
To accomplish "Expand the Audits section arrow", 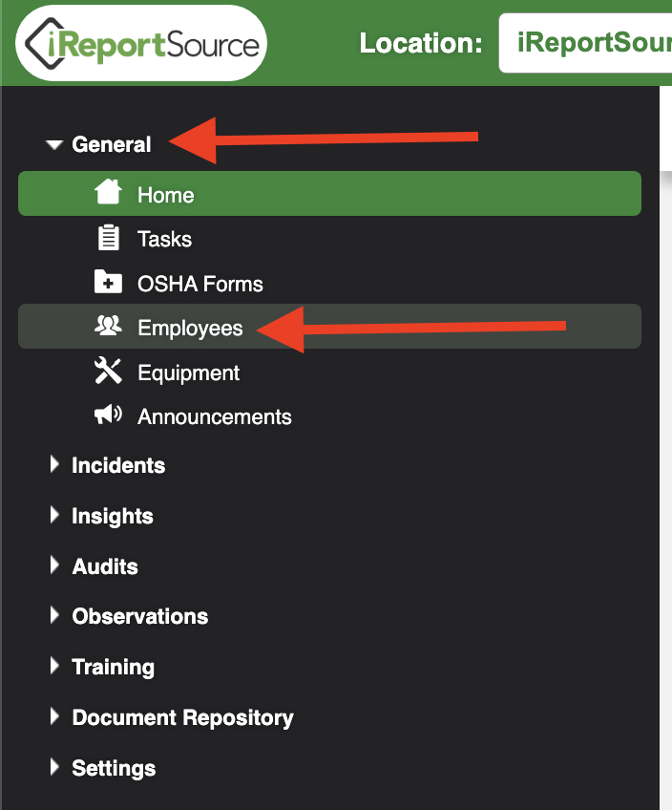I will coord(54,565).
